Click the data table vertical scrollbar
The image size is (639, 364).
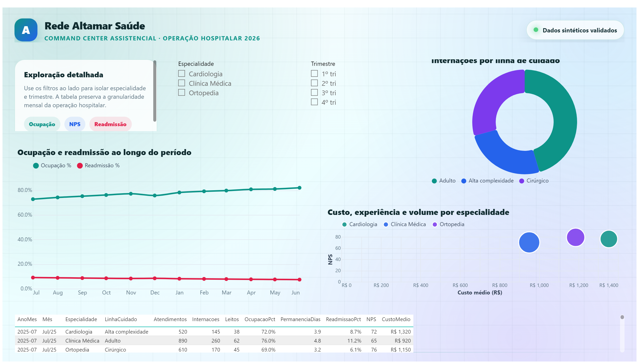tap(622, 334)
